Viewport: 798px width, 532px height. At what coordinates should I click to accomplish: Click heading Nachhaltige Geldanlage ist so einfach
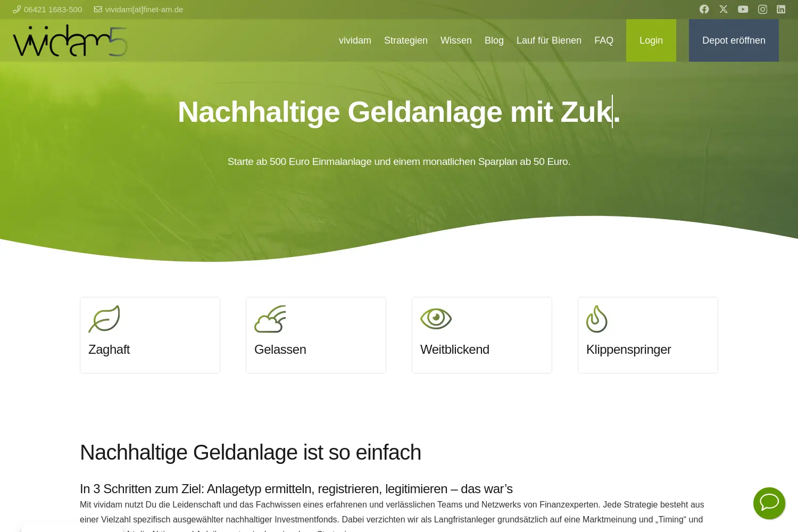coord(251,453)
